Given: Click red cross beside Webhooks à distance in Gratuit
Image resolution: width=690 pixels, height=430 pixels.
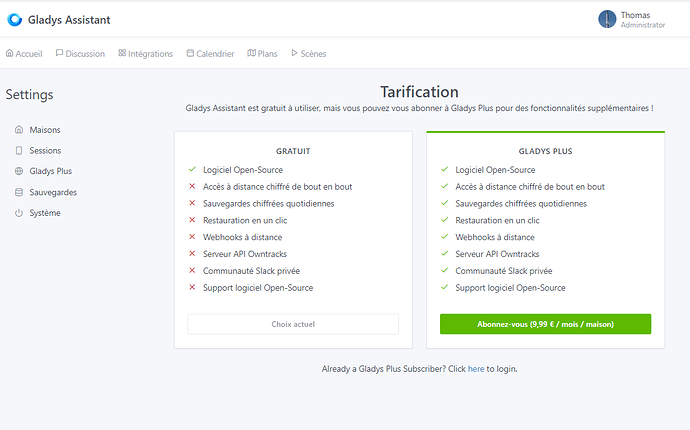Looking at the screenshot, I should [192, 237].
